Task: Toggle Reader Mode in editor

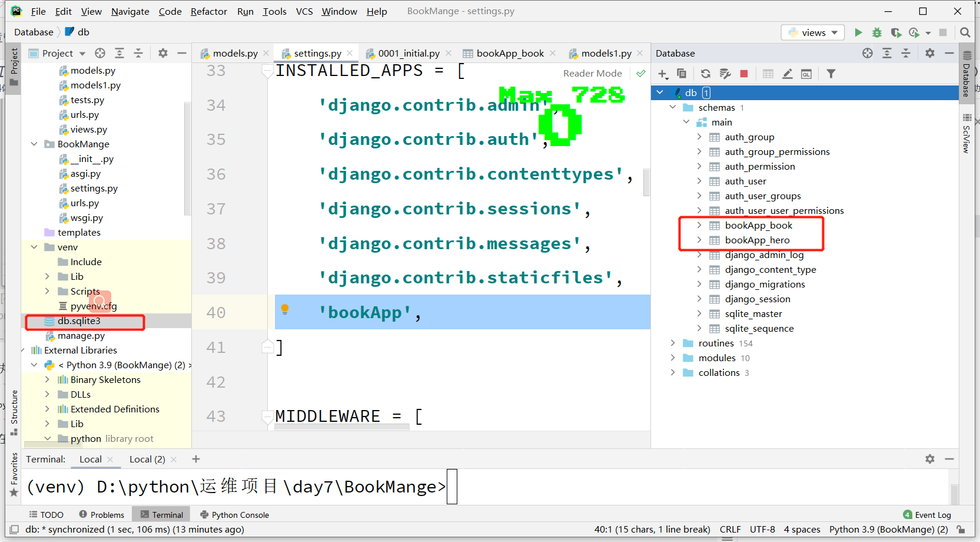Action: pyautogui.click(x=592, y=73)
